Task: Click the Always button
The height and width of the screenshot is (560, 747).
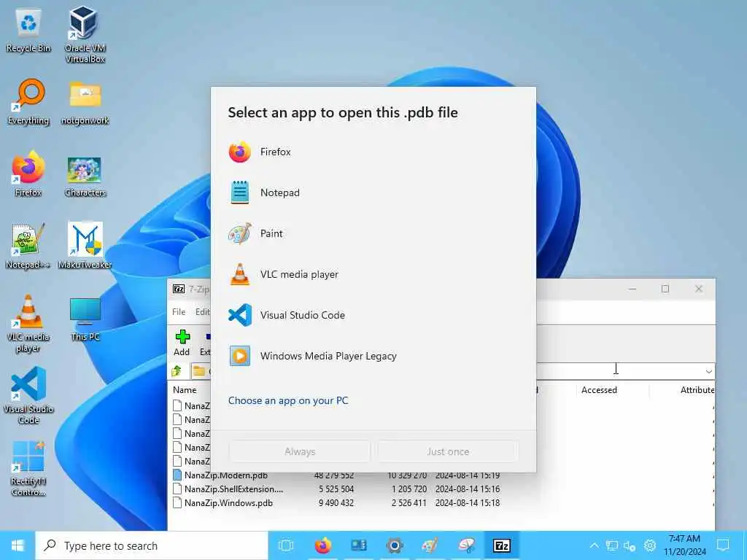Action: [x=300, y=451]
